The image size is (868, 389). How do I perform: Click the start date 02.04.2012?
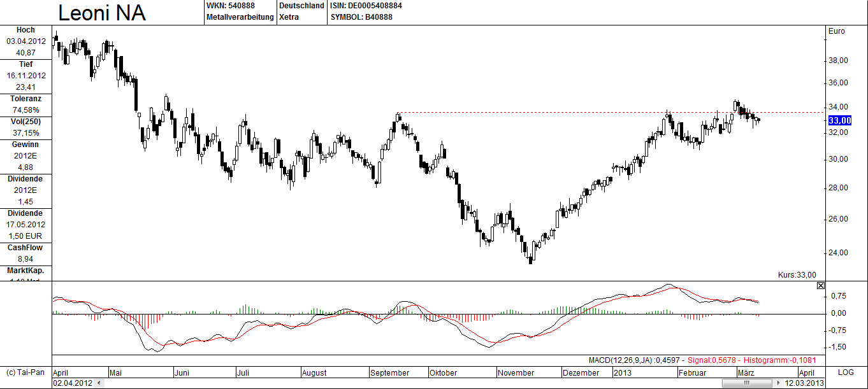coord(73,383)
